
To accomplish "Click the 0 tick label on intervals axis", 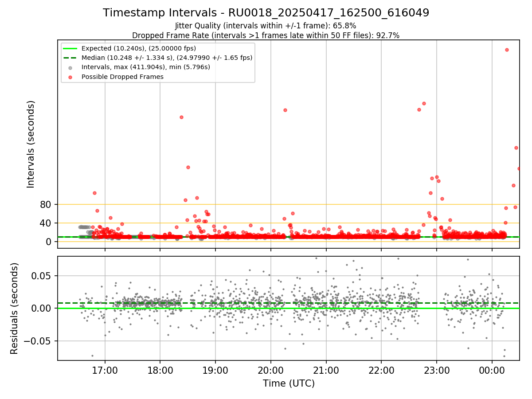I will click(50, 242).
